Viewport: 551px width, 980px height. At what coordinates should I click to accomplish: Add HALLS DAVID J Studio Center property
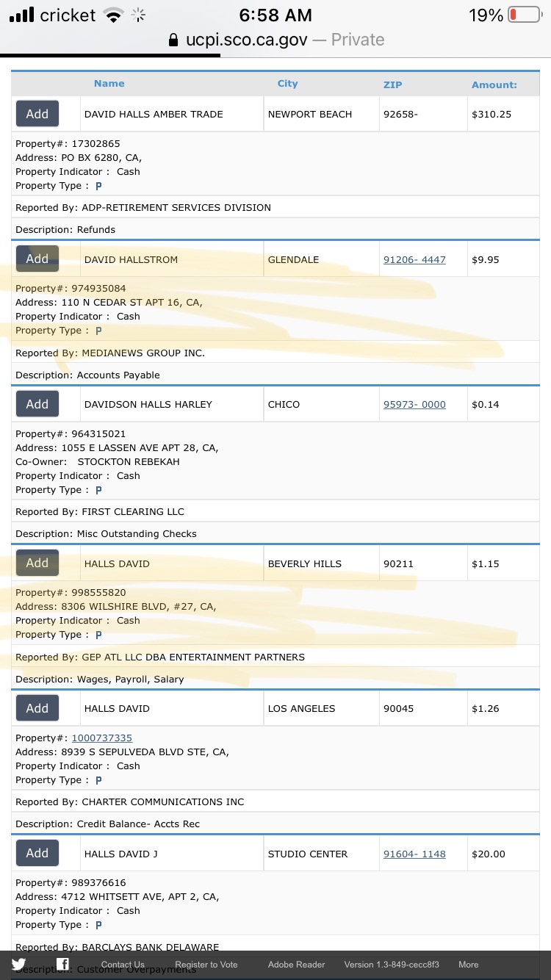(x=37, y=853)
